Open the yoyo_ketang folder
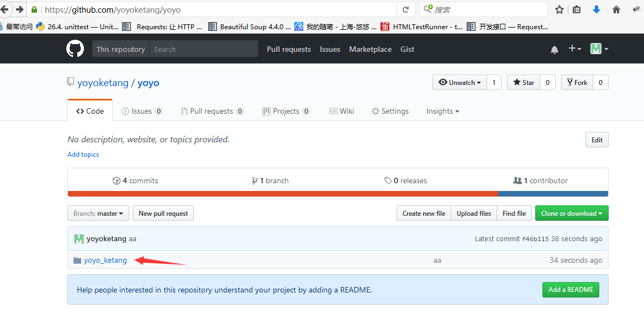Image resolution: width=644 pixels, height=319 pixels. (105, 260)
